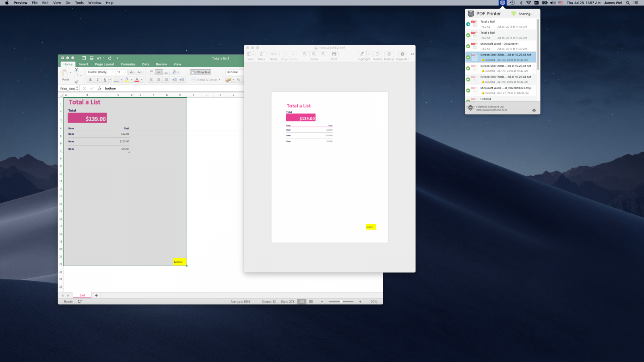Toggle Underline formatting in Excel
Viewport: 644px width, 362px height.
coord(105,80)
